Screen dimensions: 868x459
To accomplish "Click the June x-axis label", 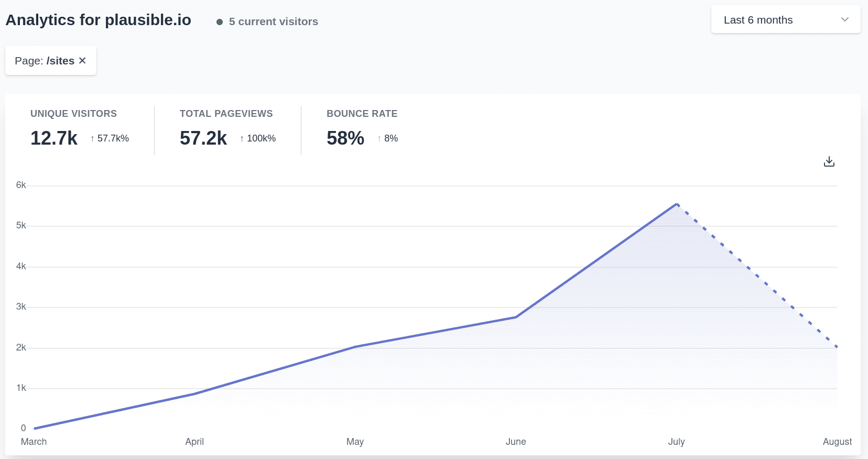I will coord(516,442).
